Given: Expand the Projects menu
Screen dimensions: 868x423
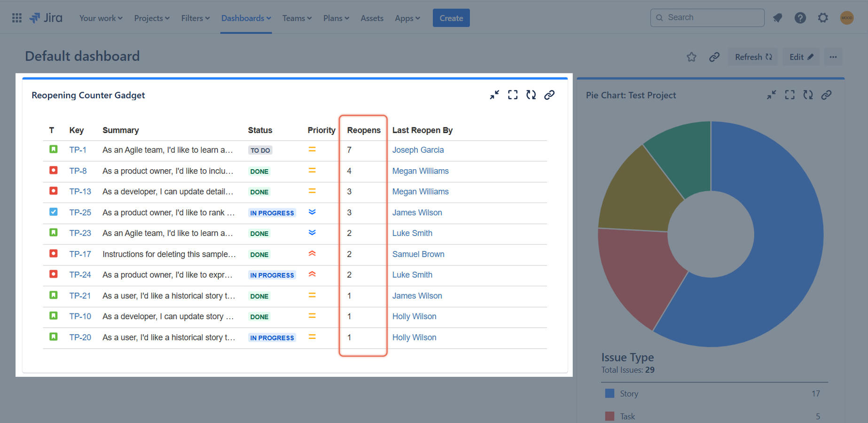Looking at the screenshot, I should coord(152,18).
